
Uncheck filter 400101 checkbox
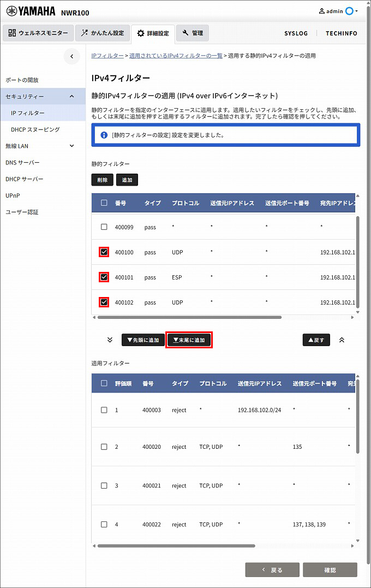[104, 277]
